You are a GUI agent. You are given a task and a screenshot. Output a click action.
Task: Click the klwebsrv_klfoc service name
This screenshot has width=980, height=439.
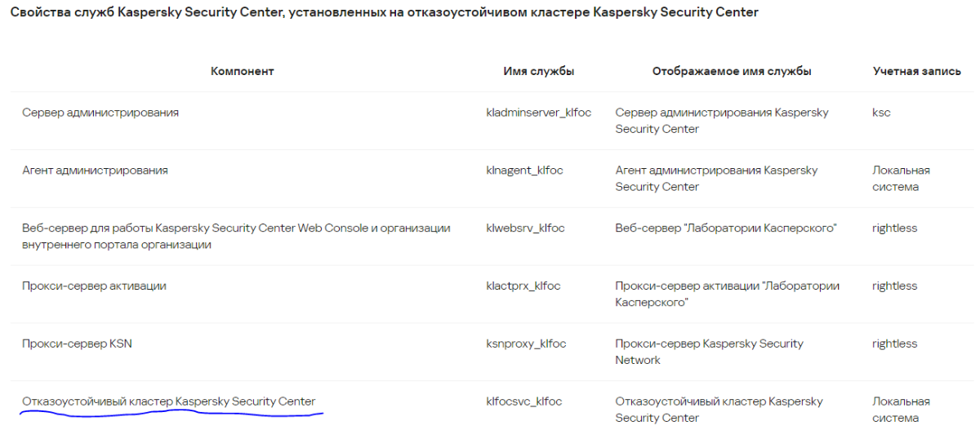(x=525, y=228)
